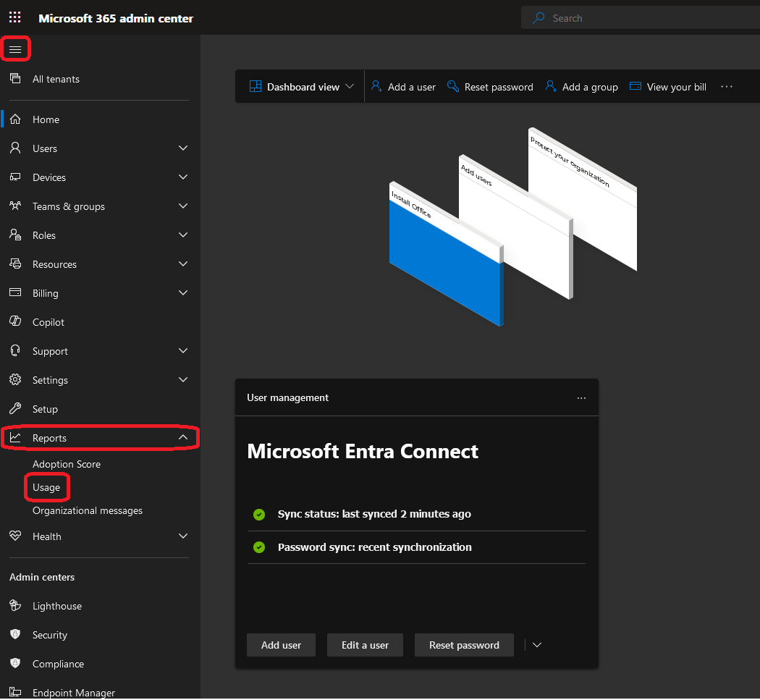Open the Dashboard view dropdown arrow
This screenshot has height=700, width=760.
click(x=350, y=86)
